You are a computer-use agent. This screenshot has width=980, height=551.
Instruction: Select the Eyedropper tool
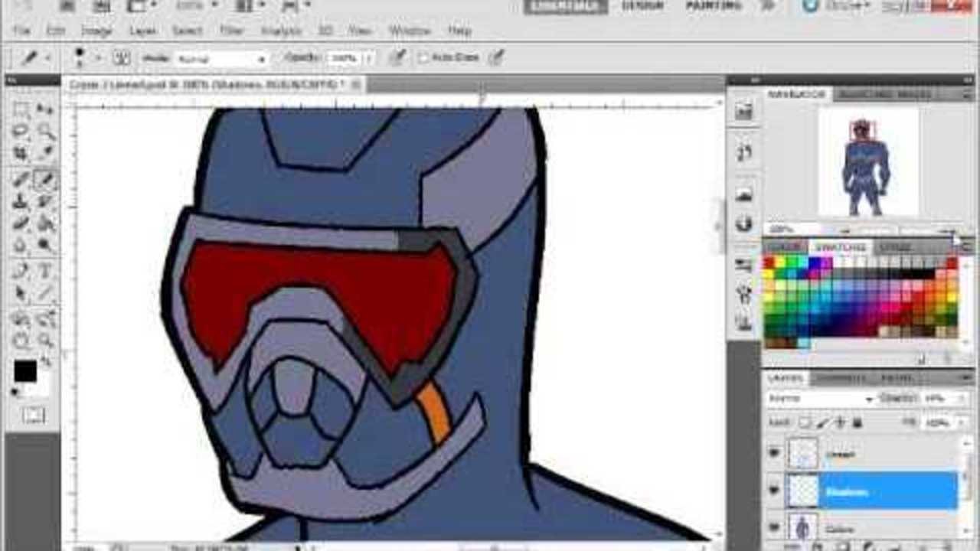(x=46, y=152)
